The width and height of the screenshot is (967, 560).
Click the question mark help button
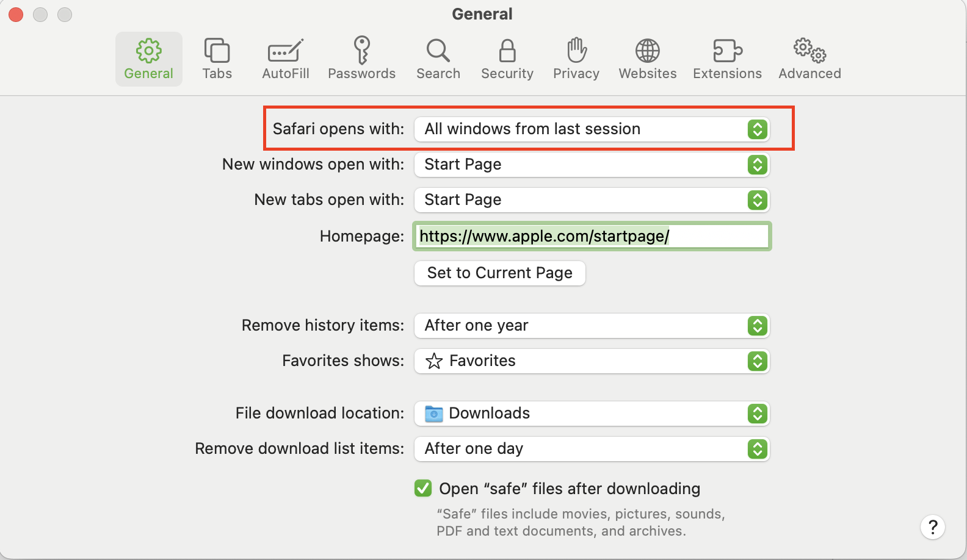[932, 527]
